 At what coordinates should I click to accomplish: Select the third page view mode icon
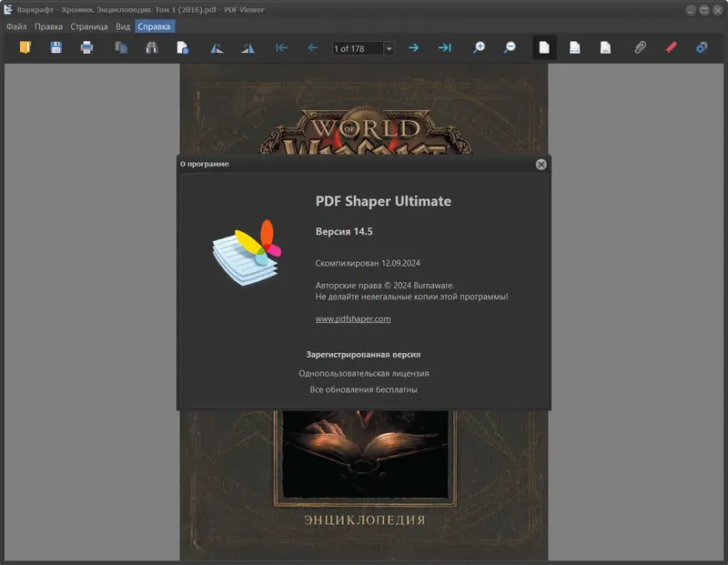point(605,47)
